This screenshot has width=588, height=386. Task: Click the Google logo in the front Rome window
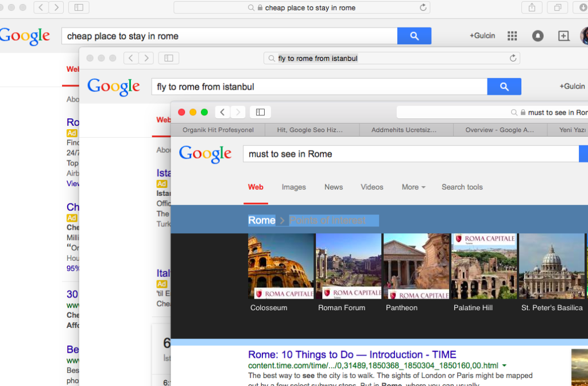(x=205, y=154)
